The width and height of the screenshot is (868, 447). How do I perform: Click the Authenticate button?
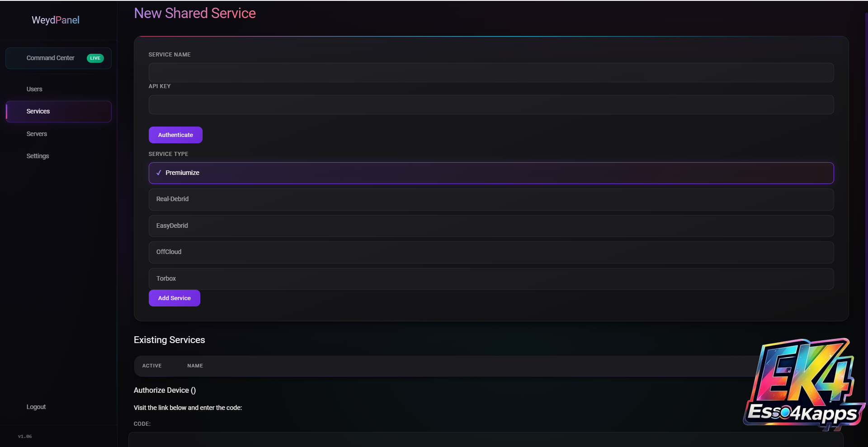[175, 135]
